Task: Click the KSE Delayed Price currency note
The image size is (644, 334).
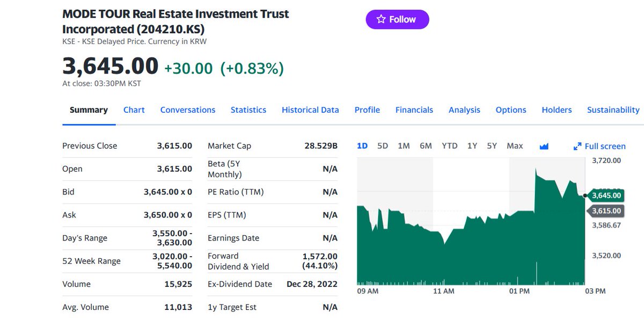Action: (134, 41)
